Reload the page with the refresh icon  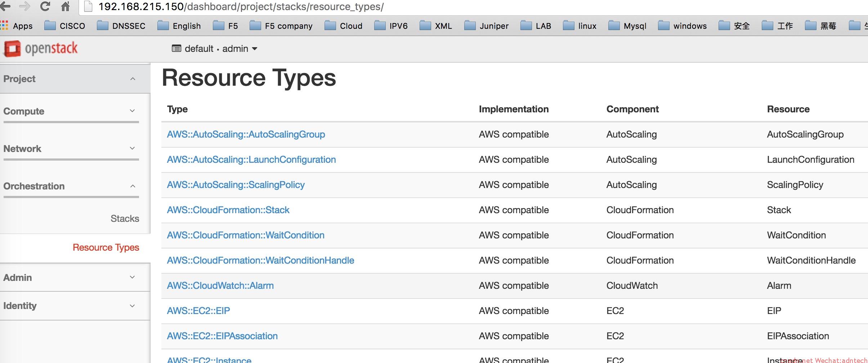tap(45, 6)
